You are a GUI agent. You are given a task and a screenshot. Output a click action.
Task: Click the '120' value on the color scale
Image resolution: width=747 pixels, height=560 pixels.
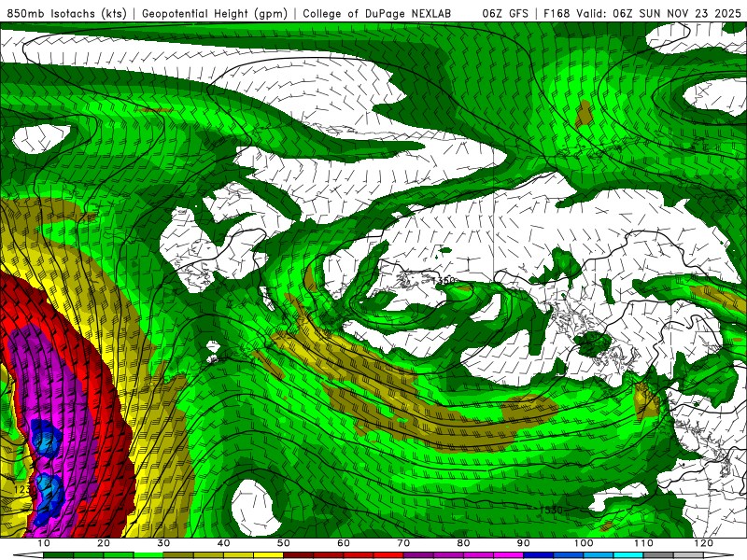click(x=703, y=543)
